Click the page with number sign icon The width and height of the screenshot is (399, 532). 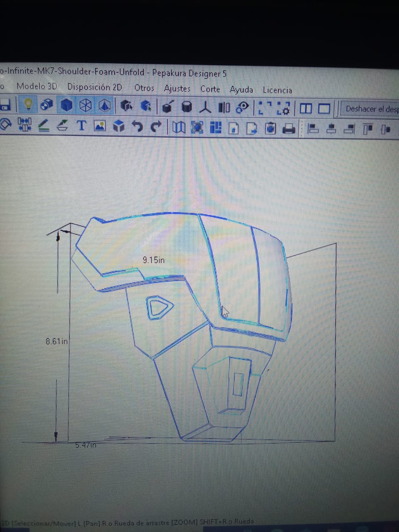pyautogui.click(x=234, y=128)
